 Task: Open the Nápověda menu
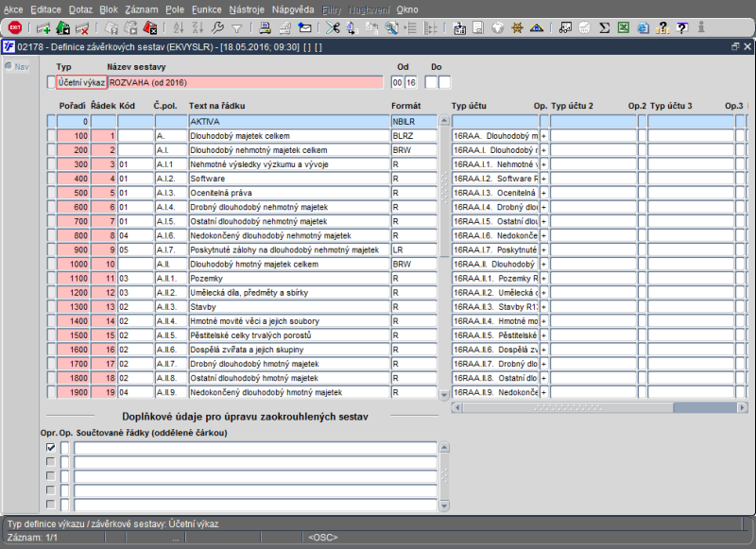coord(293,9)
